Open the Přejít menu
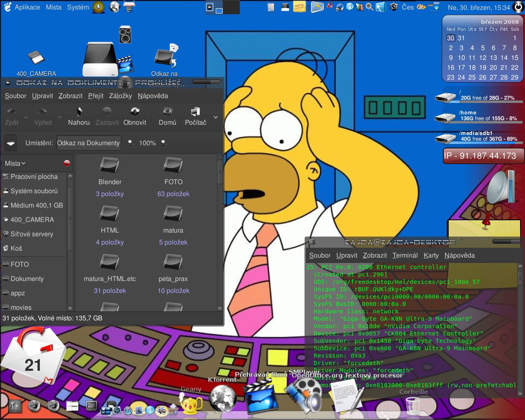The width and height of the screenshot is (525, 420). point(96,96)
